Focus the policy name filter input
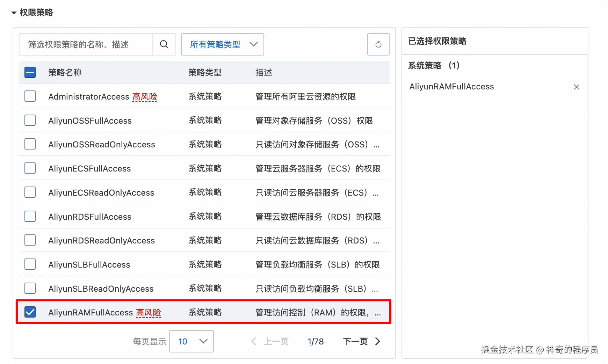608x364 pixels. click(86, 44)
